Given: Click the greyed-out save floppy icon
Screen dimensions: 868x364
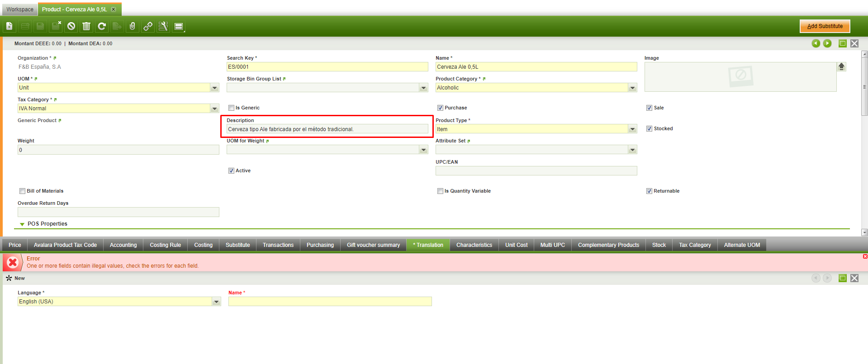Looking at the screenshot, I should [40, 26].
